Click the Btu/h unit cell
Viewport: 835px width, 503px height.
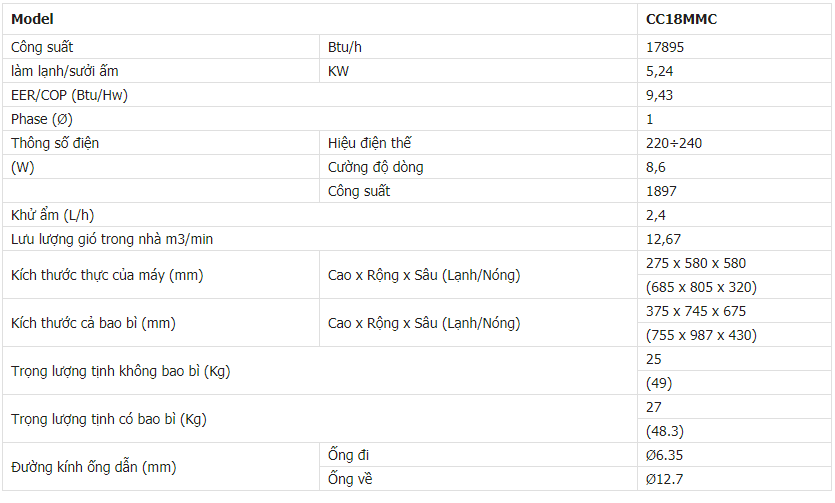pyautogui.click(x=347, y=47)
